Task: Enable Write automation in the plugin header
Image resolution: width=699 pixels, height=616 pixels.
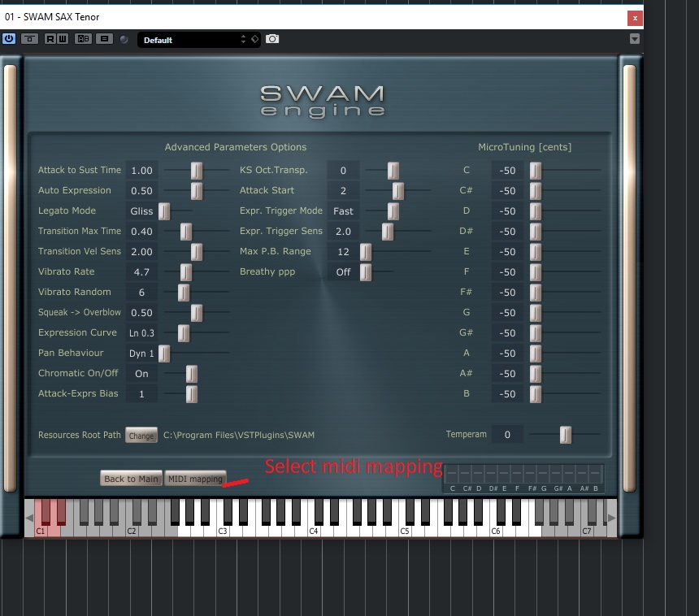Action: [x=63, y=38]
